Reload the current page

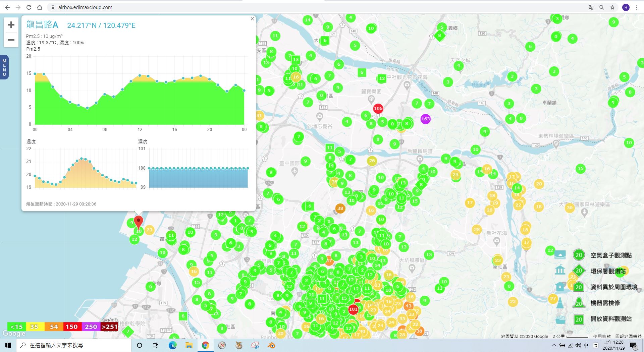[x=29, y=7]
